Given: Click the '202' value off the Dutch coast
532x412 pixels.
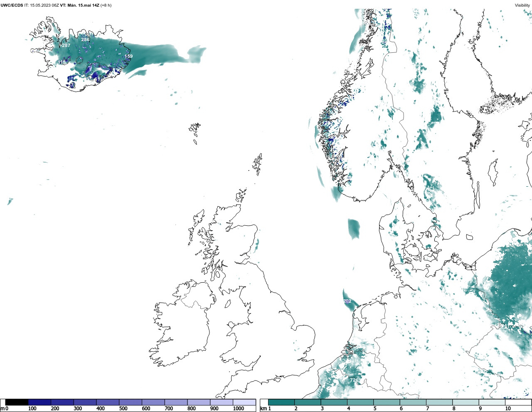Looking at the screenshot, I should pyautogui.click(x=347, y=301).
